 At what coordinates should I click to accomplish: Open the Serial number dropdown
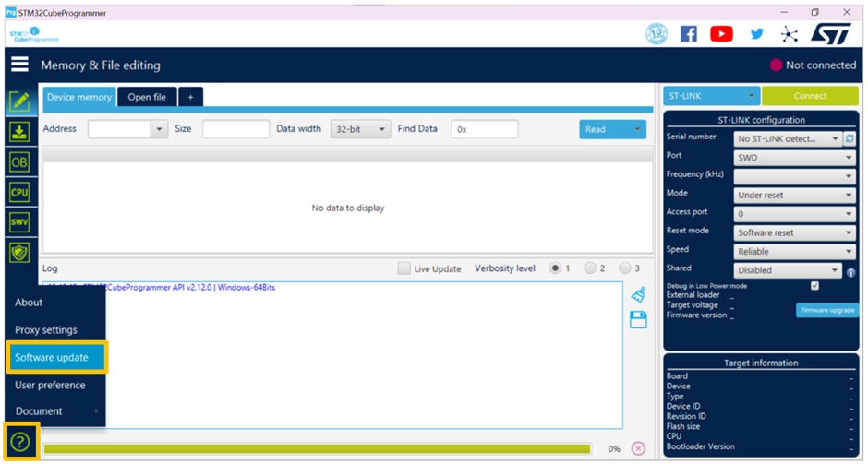(789, 138)
